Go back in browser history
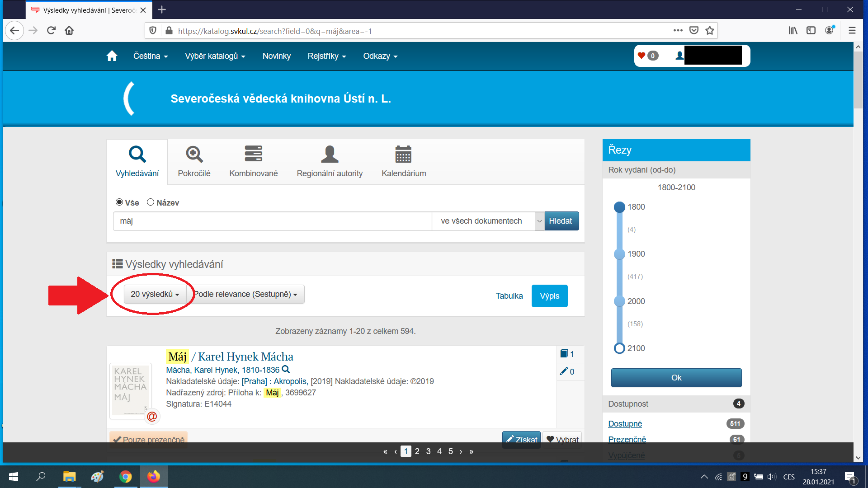Screen dimensions: 868x488 14,31
